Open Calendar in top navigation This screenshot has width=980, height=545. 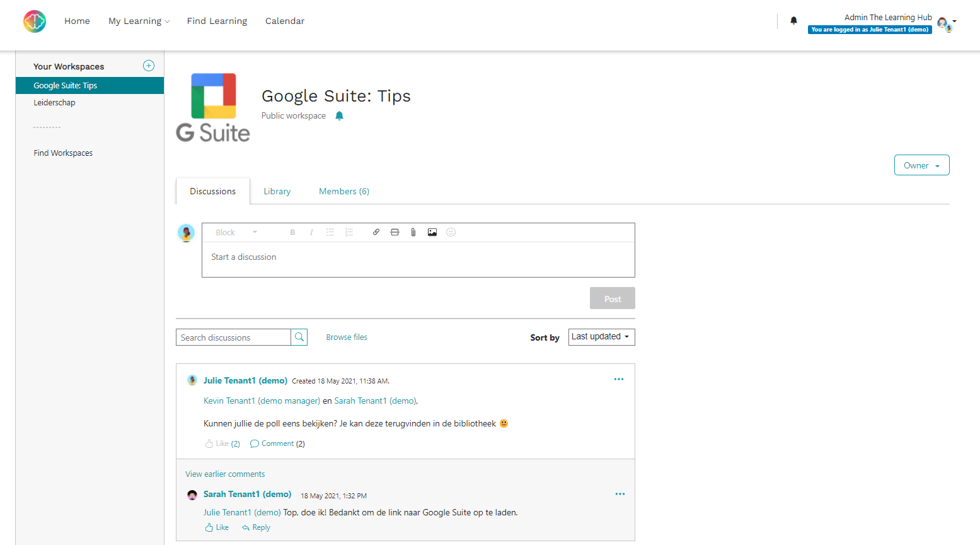(x=285, y=21)
